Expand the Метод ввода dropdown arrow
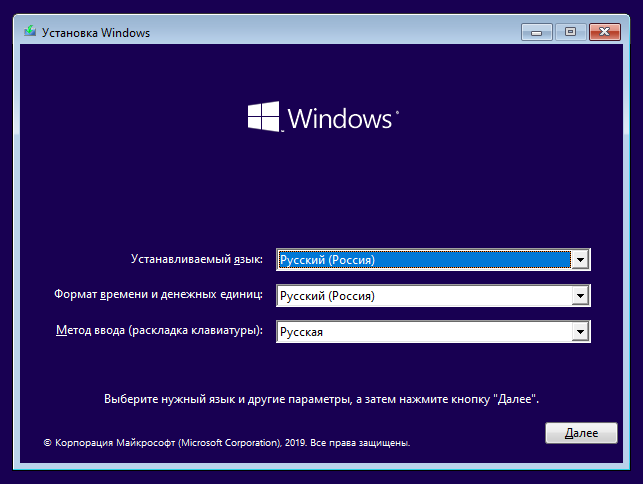The width and height of the screenshot is (643, 484). click(580, 332)
